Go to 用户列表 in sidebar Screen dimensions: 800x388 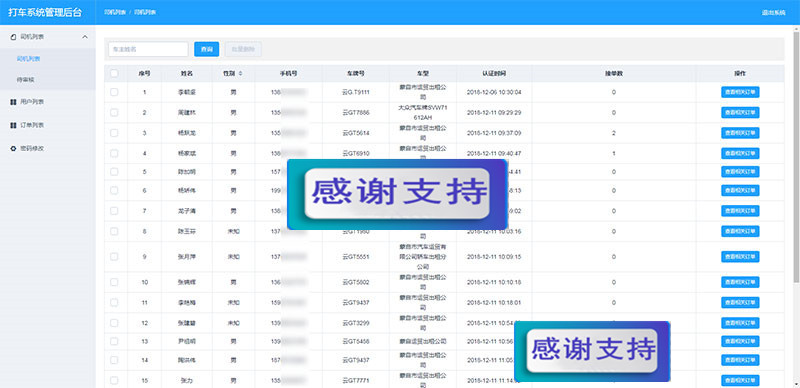pos(32,102)
